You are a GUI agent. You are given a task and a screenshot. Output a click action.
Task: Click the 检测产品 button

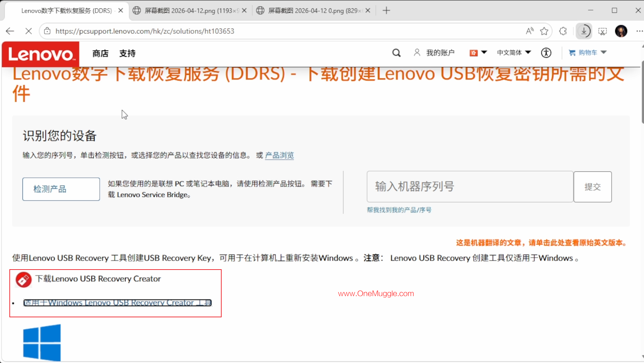[x=61, y=189]
